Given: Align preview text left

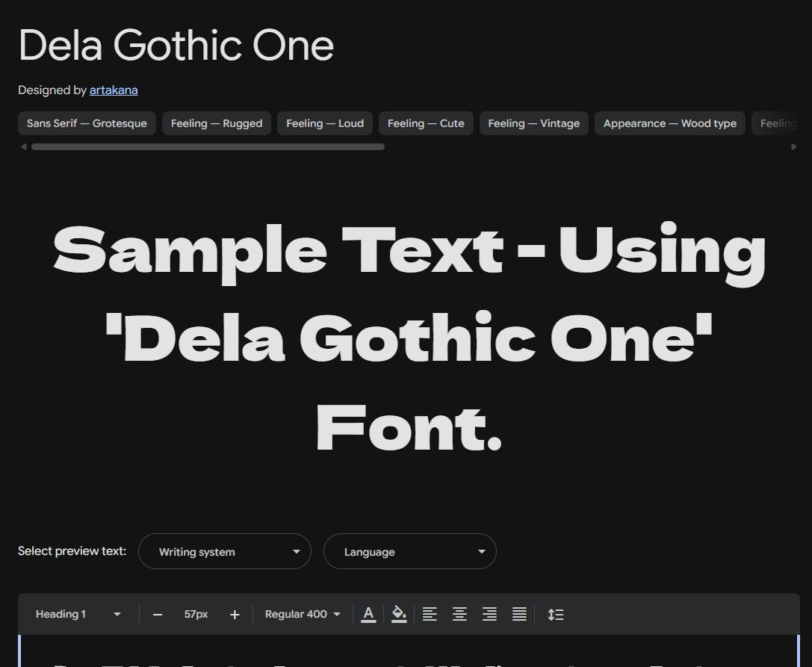Looking at the screenshot, I should (430, 614).
